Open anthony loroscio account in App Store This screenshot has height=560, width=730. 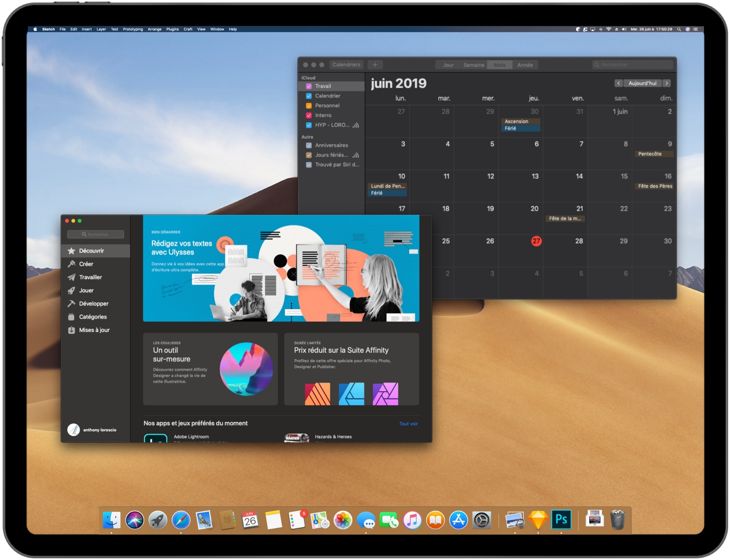(x=92, y=430)
